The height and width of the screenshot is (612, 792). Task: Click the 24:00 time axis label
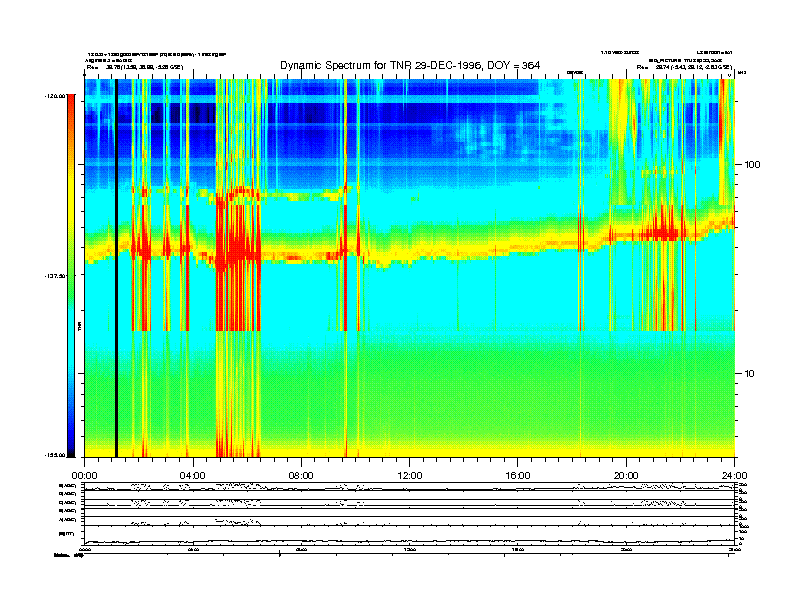click(x=734, y=476)
